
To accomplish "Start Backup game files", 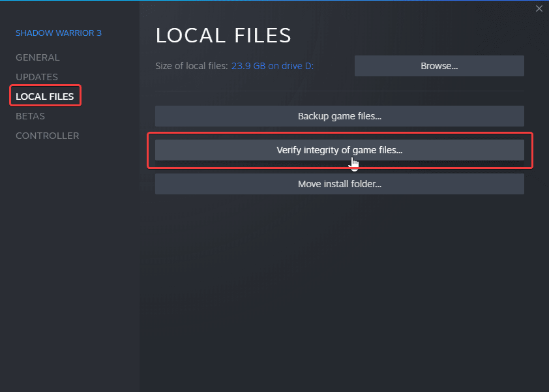I will click(340, 116).
